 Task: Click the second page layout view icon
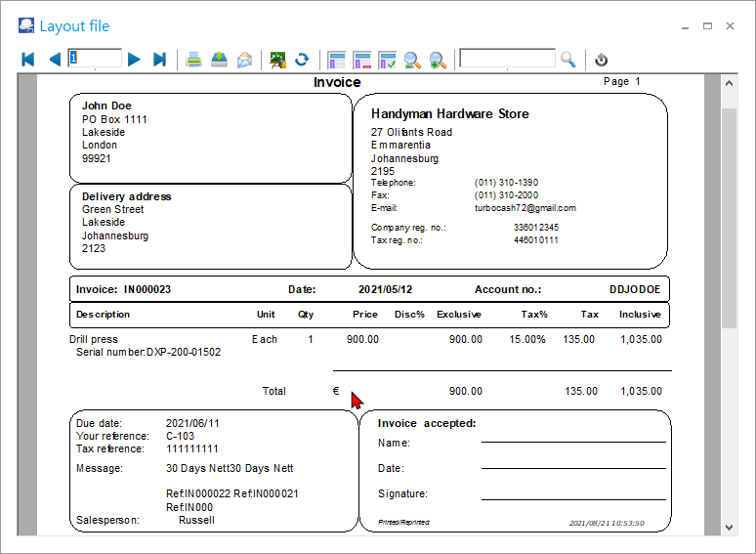pyautogui.click(x=361, y=60)
